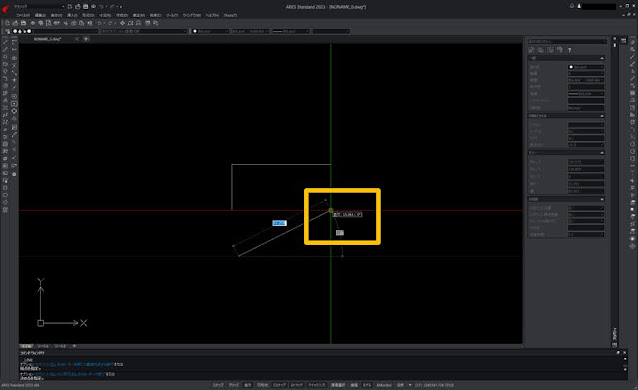The image size is (638, 390).
Task: Click the first selection icon in Properties panel header
Action: [531, 50]
